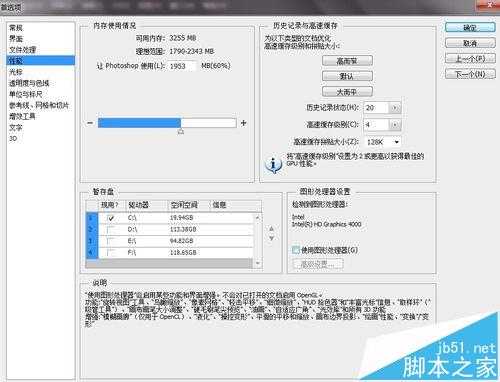Viewport: 500px width, 382px height.
Task: Move scratch disk down with arrow
Action: tap(271, 238)
